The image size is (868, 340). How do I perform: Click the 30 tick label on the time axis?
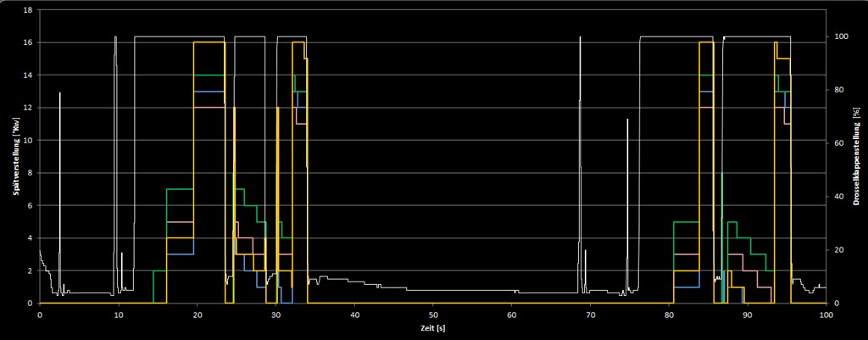tap(275, 313)
